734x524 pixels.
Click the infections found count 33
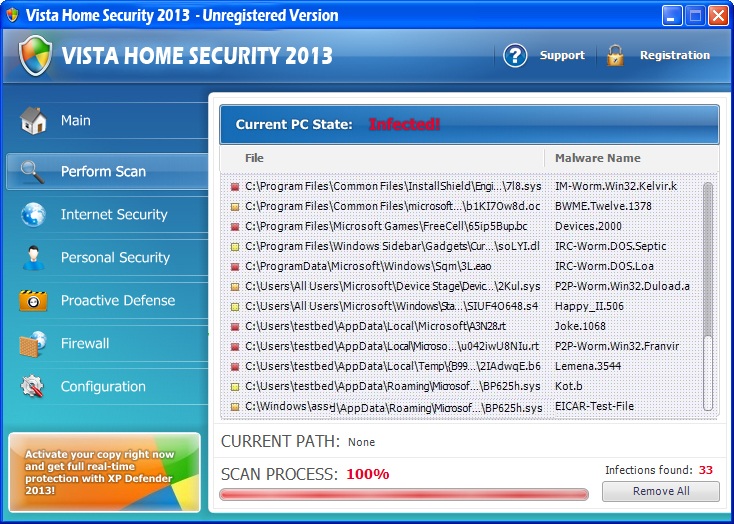point(705,470)
